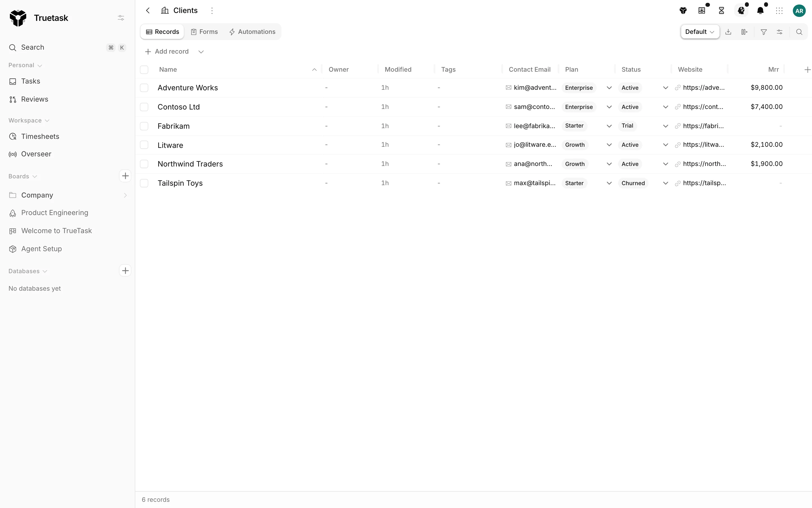The width and height of the screenshot is (812, 508).
Task: Click the $9,800.00 Mrr cell
Action: click(x=766, y=88)
